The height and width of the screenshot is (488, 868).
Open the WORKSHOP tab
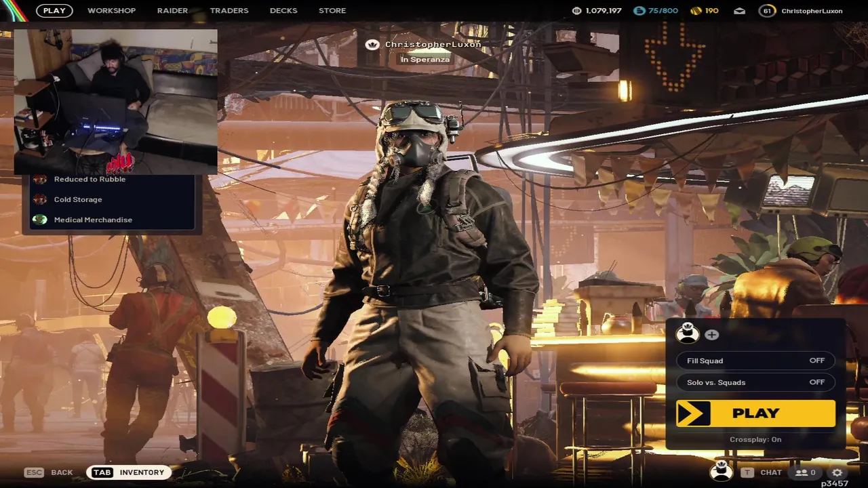111,11
